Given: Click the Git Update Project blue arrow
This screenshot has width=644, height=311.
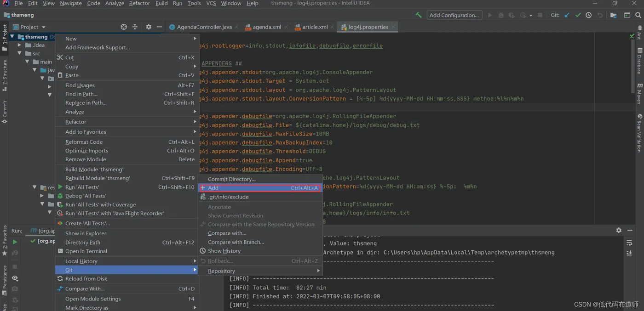Looking at the screenshot, I should pos(567,15).
